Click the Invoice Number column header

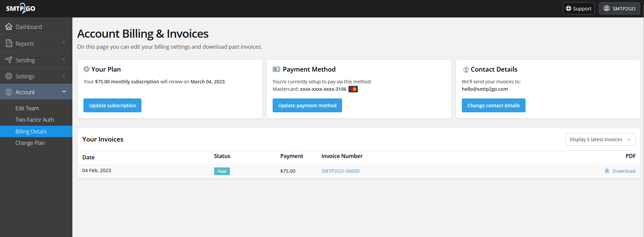click(x=342, y=156)
